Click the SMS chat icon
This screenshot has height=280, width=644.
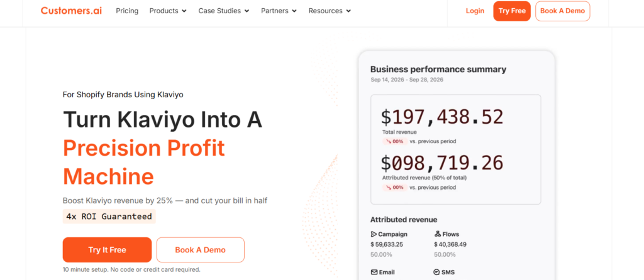(437, 272)
